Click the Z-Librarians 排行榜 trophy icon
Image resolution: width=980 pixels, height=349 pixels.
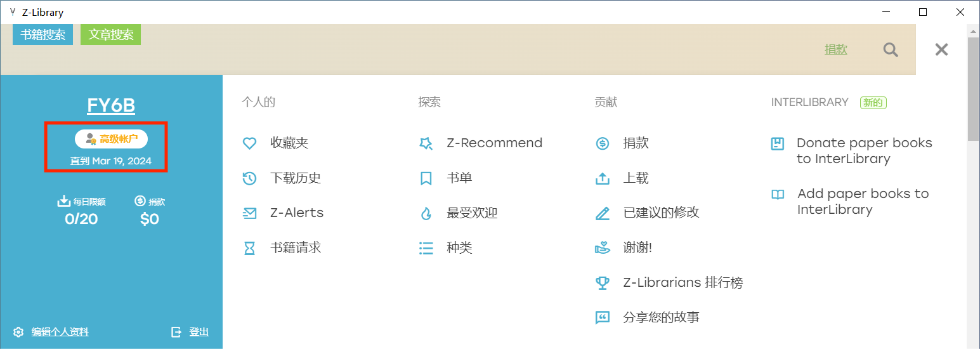click(x=603, y=283)
